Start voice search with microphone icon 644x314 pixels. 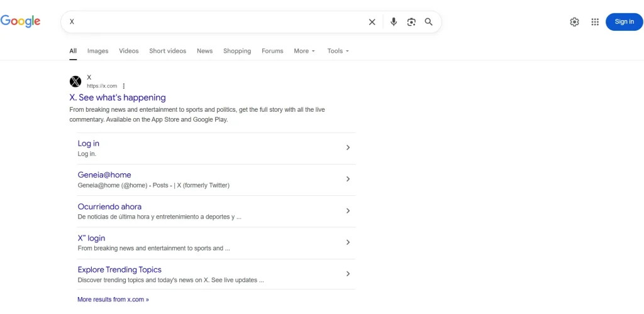click(394, 22)
